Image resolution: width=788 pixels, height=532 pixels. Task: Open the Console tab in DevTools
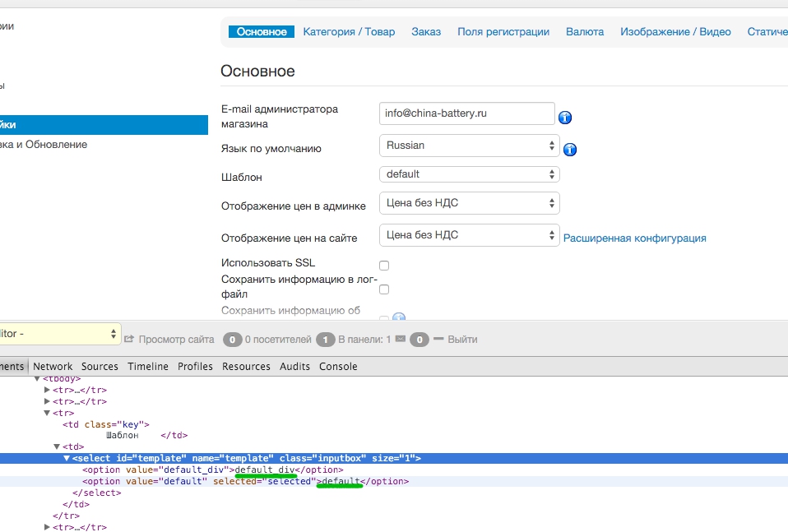pyautogui.click(x=338, y=367)
